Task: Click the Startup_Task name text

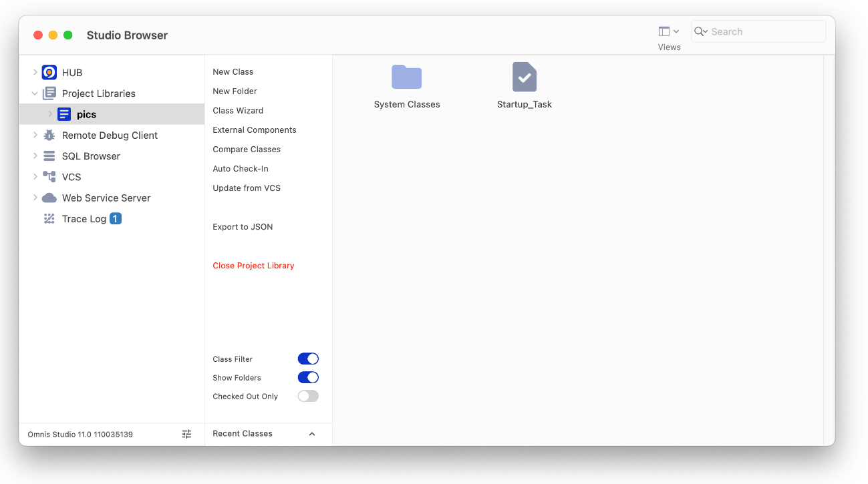Action: 525,104
